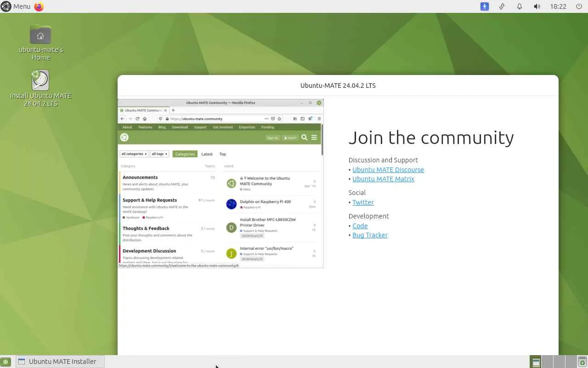Click the community website slideshow screenshot
Viewport: 588px width, 368px height.
[220, 184]
